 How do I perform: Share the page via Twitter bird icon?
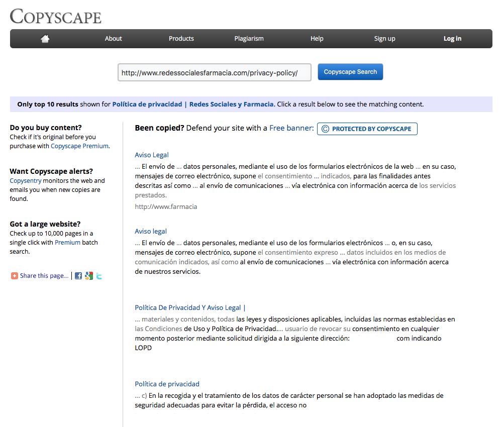[x=99, y=276]
